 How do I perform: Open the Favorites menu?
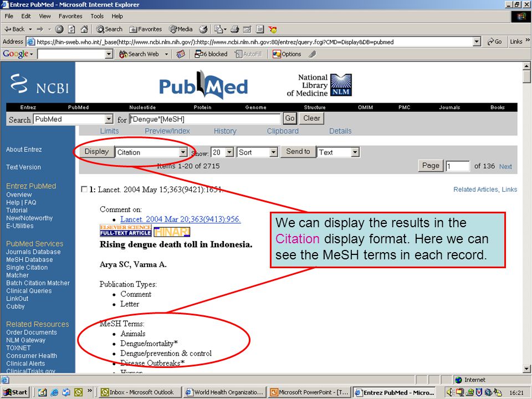pyautogui.click(x=70, y=16)
